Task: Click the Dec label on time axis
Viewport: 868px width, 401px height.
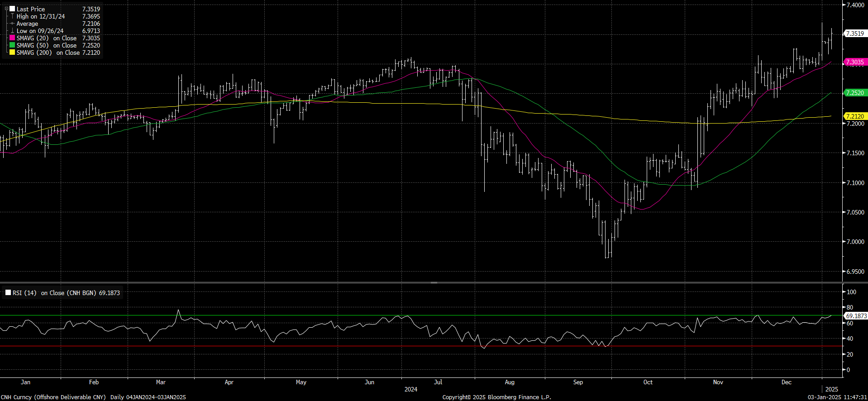Action: tap(787, 382)
